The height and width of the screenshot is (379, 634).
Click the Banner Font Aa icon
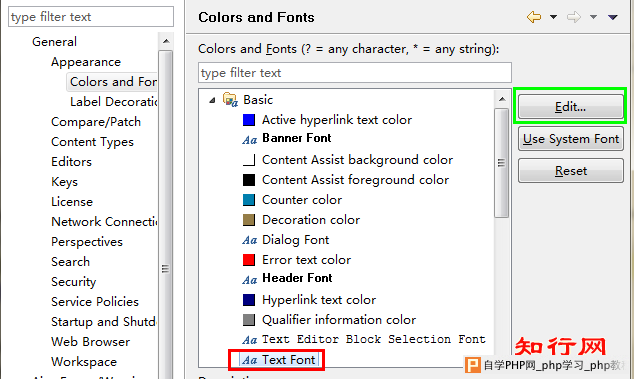click(249, 140)
